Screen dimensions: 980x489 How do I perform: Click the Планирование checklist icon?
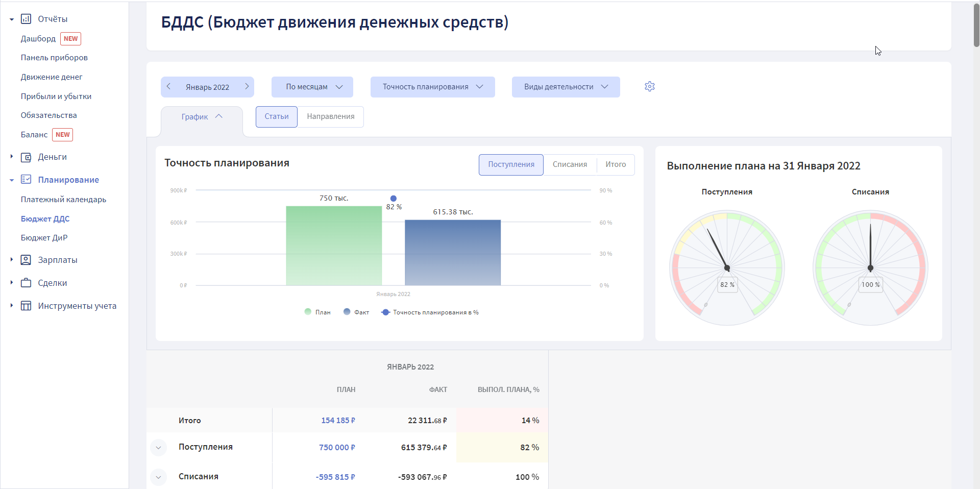tap(26, 179)
